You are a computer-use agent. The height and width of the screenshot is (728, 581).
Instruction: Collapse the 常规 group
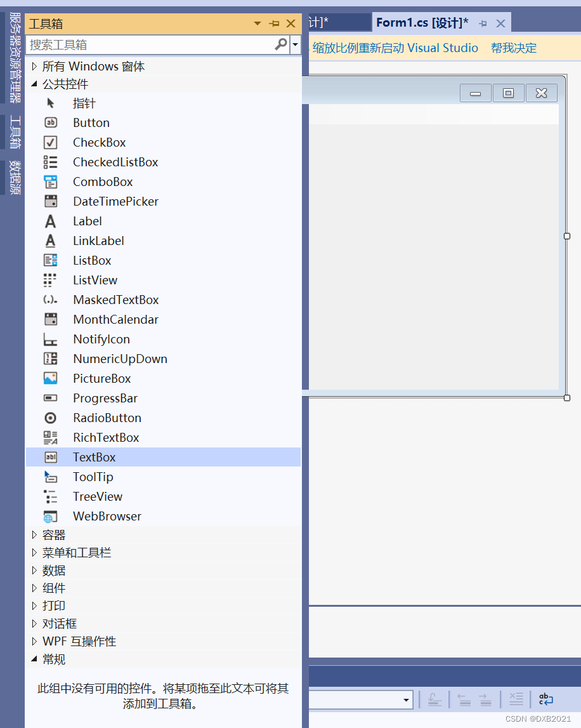[x=34, y=659]
